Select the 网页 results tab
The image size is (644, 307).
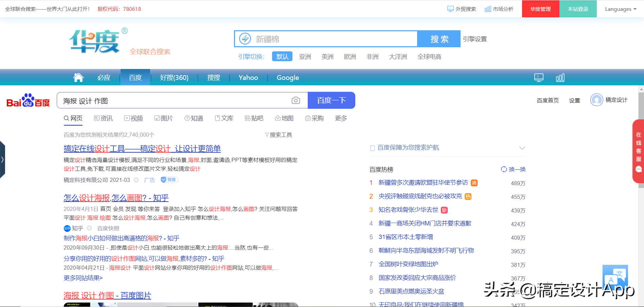(x=73, y=118)
